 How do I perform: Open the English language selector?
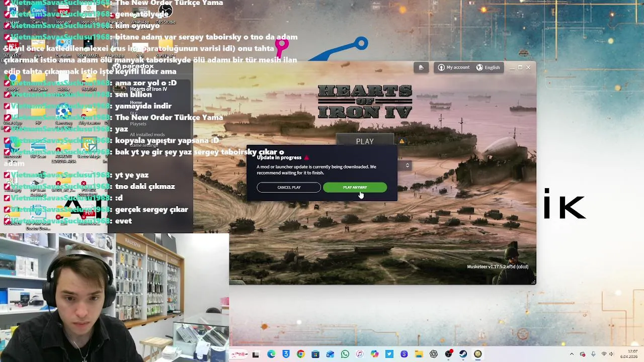pyautogui.click(x=488, y=67)
